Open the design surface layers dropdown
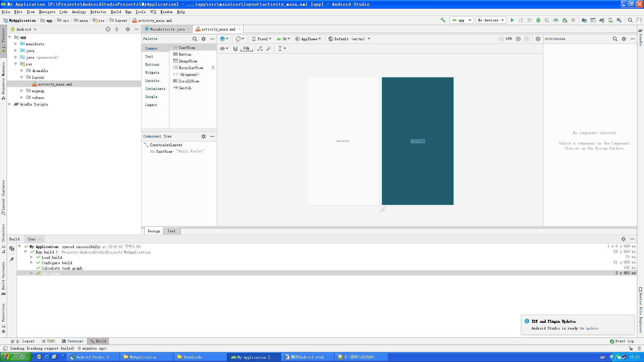The width and height of the screenshot is (644, 362). click(x=224, y=39)
